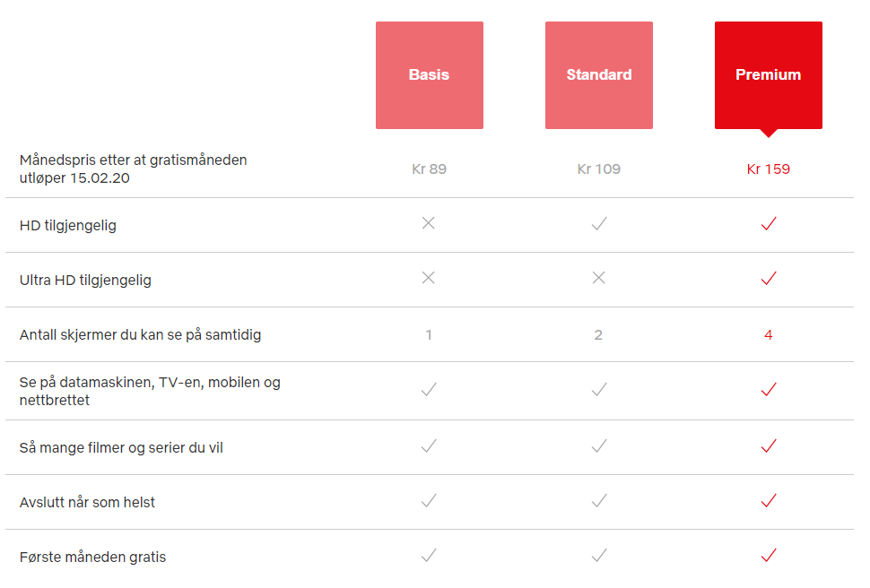Click Premium's red HD tilgjengelig checkmark
870x588 pixels.
pyautogui.click(x=768, y=224)
